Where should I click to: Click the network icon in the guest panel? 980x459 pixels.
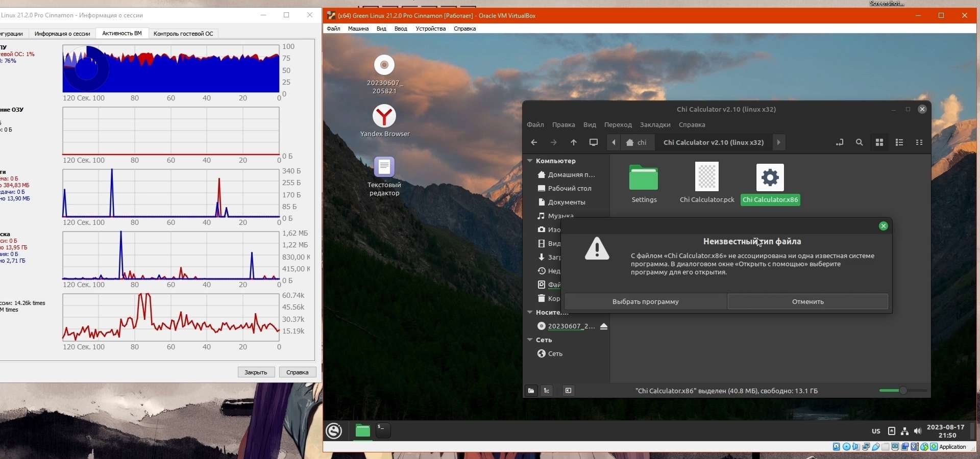pos(905,431)
